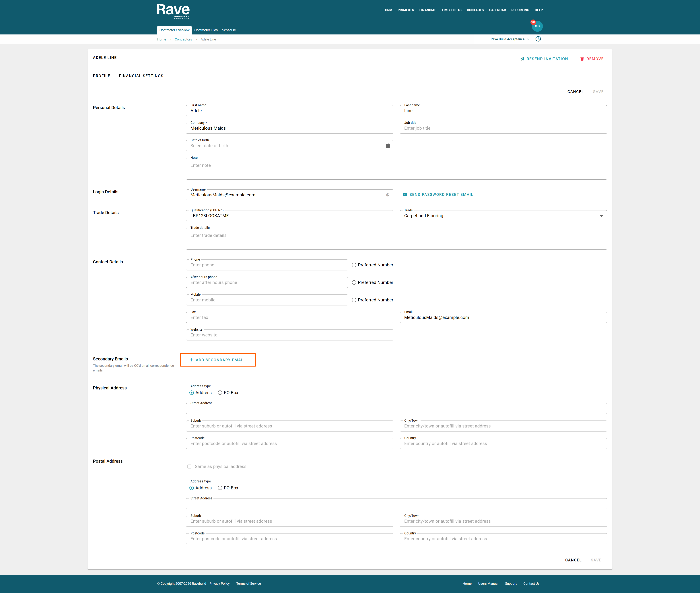Click the clock history icon
700x593 pixels.
click(x=538, y=39)
